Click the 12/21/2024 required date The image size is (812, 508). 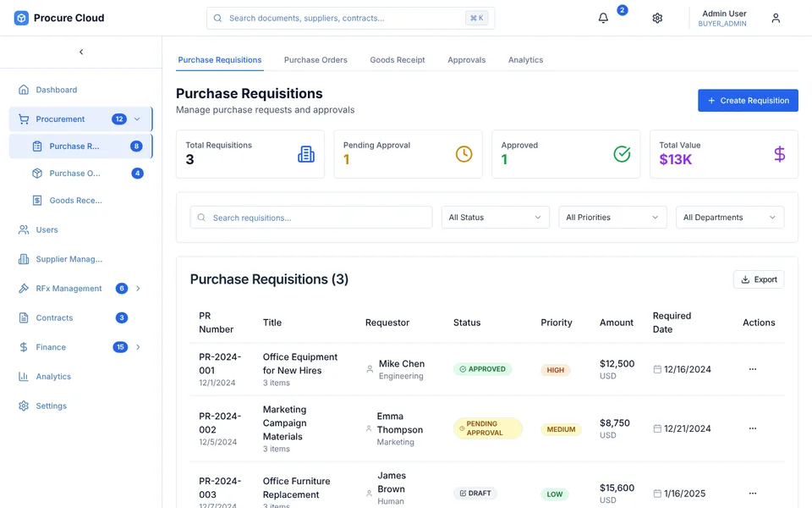(x=687, y=428)
